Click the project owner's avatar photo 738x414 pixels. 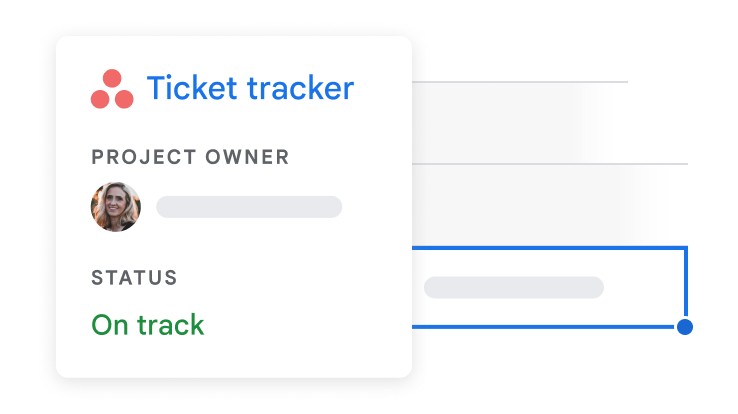[x=116, y=207]
